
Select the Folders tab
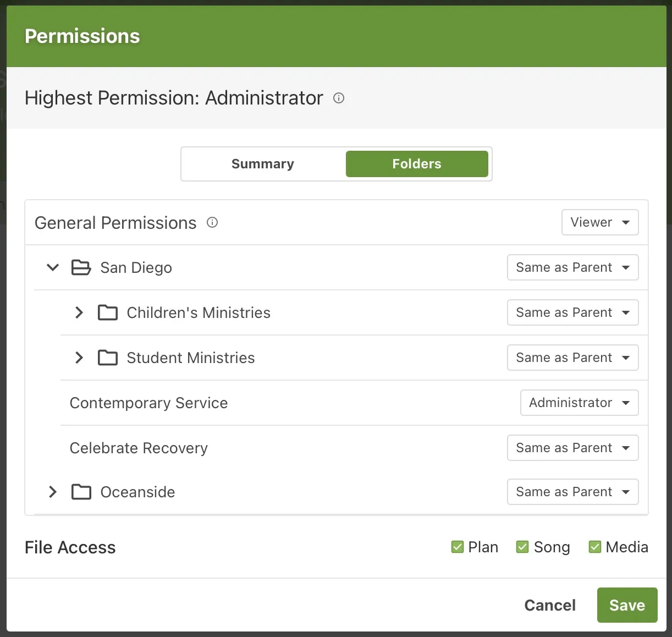pos(417,163)
